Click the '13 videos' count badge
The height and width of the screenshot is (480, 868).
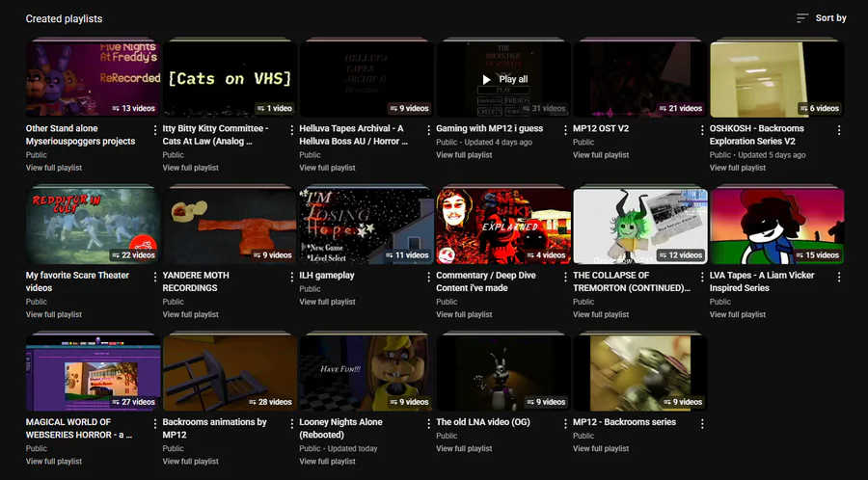tap(133, 108)
